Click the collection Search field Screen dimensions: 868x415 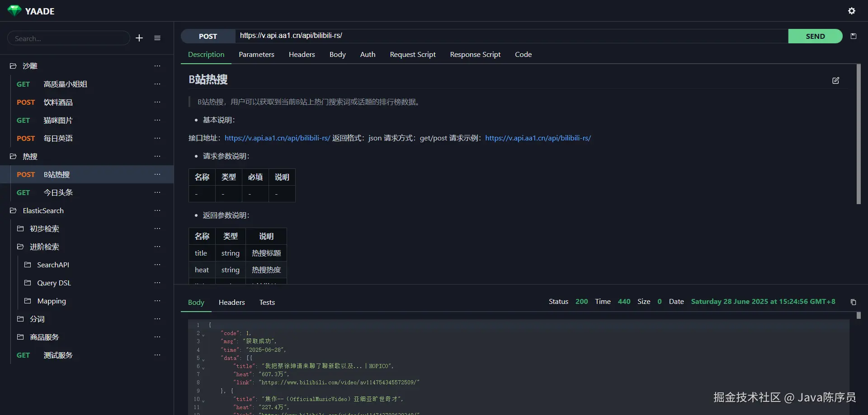pyautogui.click(x=69, y=38)
